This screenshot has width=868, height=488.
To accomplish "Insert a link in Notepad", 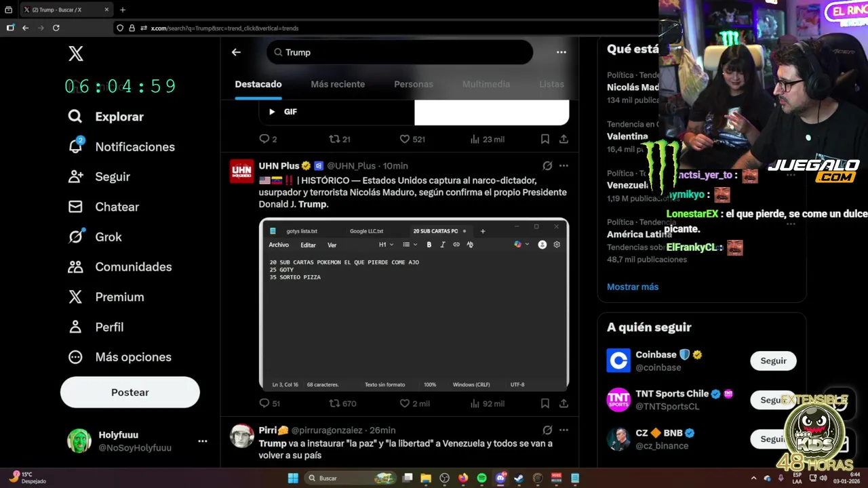I will [x=456, y=245].
